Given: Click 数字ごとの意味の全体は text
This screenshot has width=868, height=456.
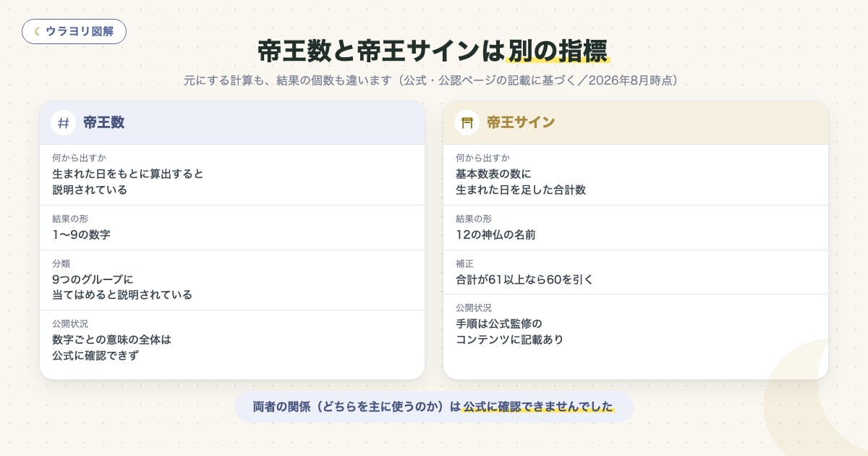Looking at the screenshot, I should click(x=111, y=339).
